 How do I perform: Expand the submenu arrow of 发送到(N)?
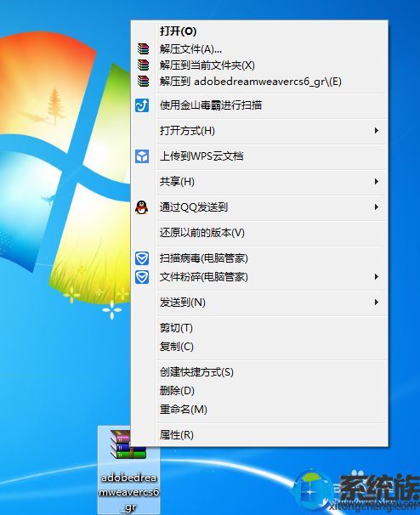[377, 303]
